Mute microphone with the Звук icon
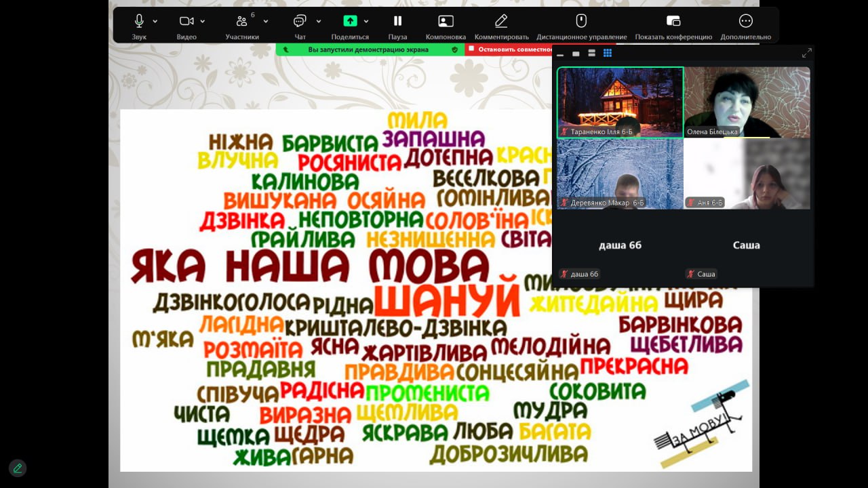 pyautogui.click(x=139, y=21)
